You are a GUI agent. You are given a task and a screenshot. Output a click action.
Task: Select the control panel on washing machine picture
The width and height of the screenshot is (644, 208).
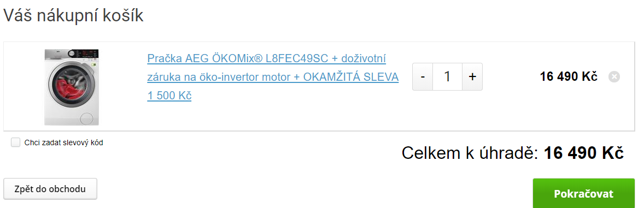[x=84, y=54]
